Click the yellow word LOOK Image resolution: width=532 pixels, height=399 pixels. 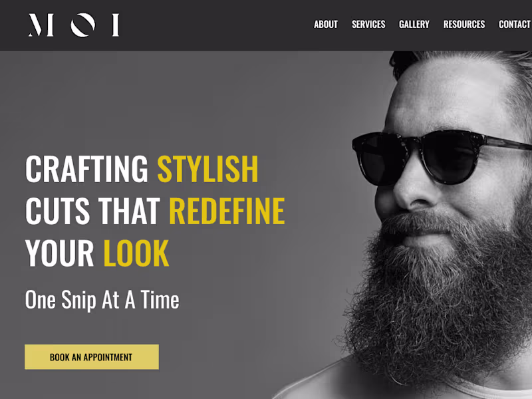[136, 253]
